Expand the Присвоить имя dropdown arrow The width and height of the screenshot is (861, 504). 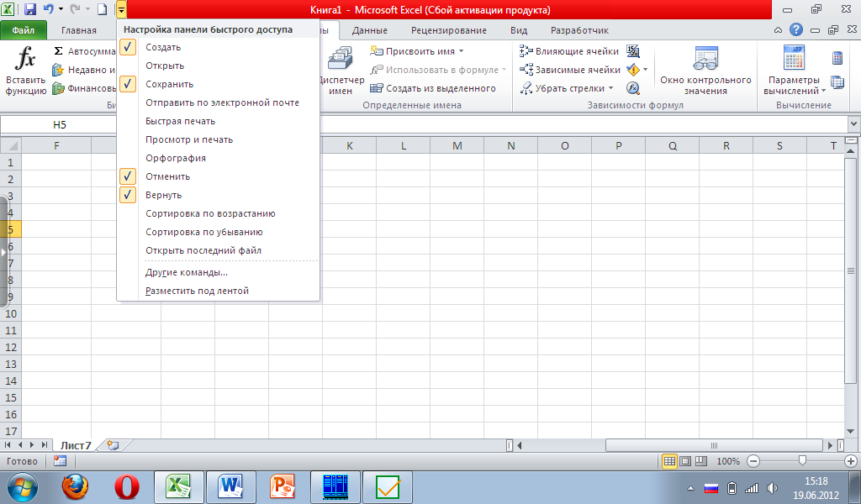coord(462,51)
